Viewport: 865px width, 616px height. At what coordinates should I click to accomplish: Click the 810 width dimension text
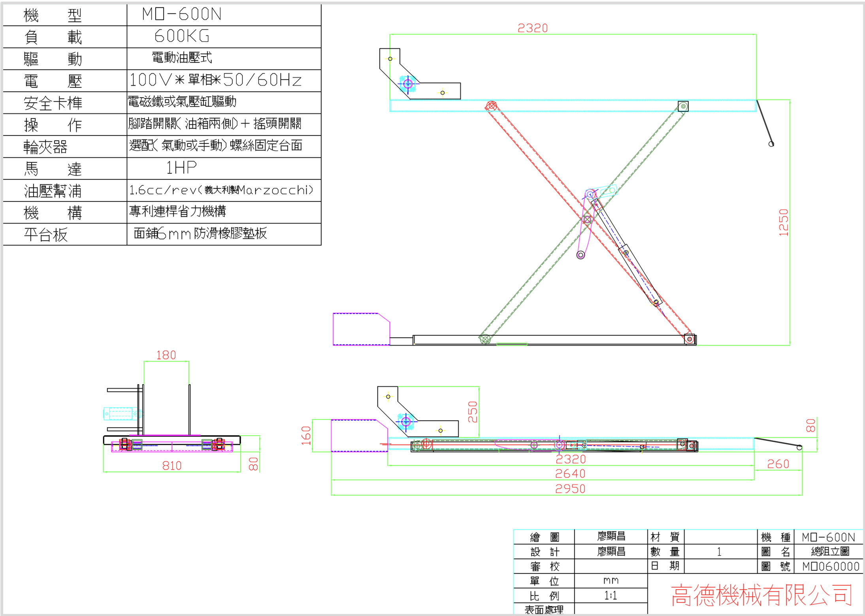click(172, 466)
